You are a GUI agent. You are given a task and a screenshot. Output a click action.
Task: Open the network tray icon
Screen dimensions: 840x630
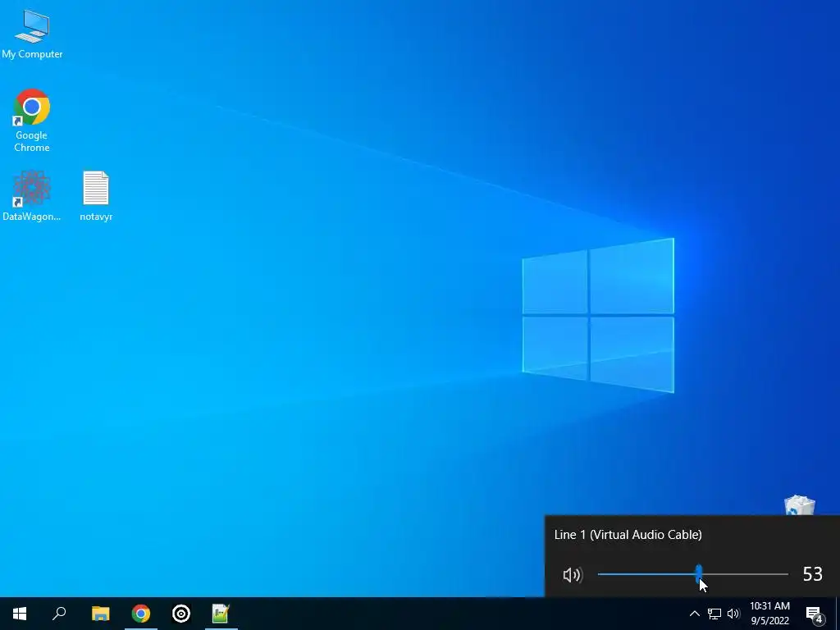point(714,614)
